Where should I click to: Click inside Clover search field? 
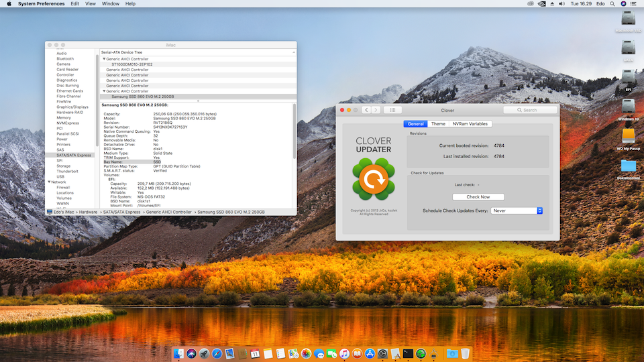coord(530,110)
